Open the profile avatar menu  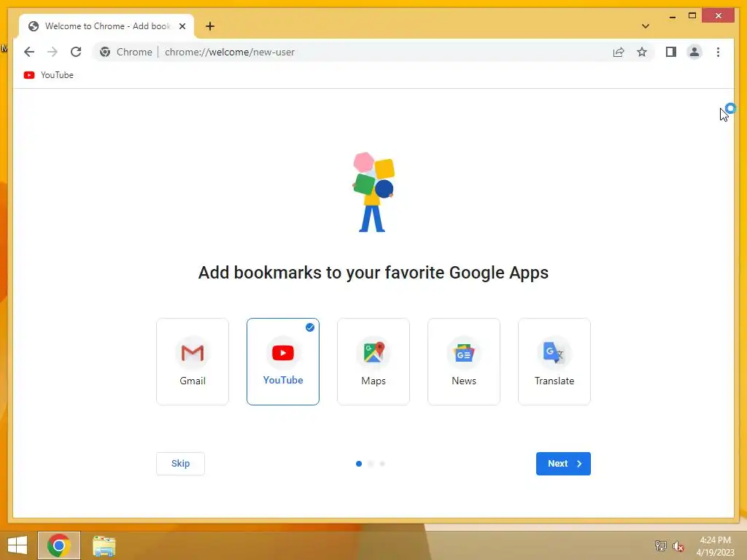pos(694,52)
